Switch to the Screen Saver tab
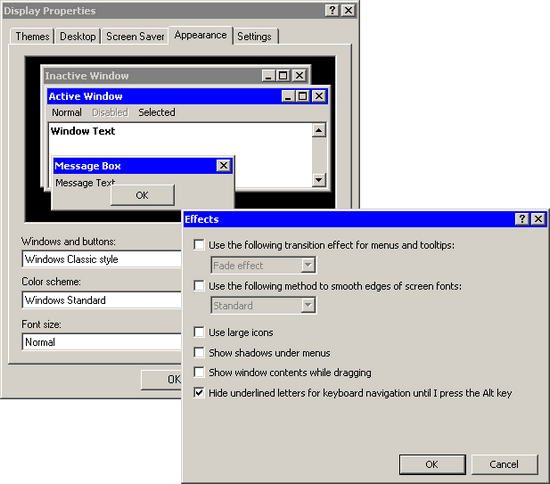 click(x=135, y=36)
